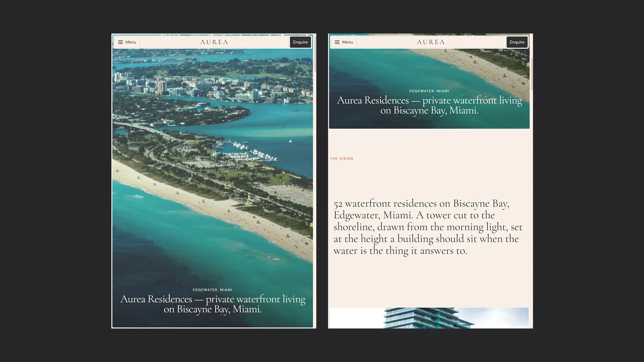The image size is (644, 362).
Task: Click the left 'Aurea Residences' hero headline
Action: coord(213,304)
